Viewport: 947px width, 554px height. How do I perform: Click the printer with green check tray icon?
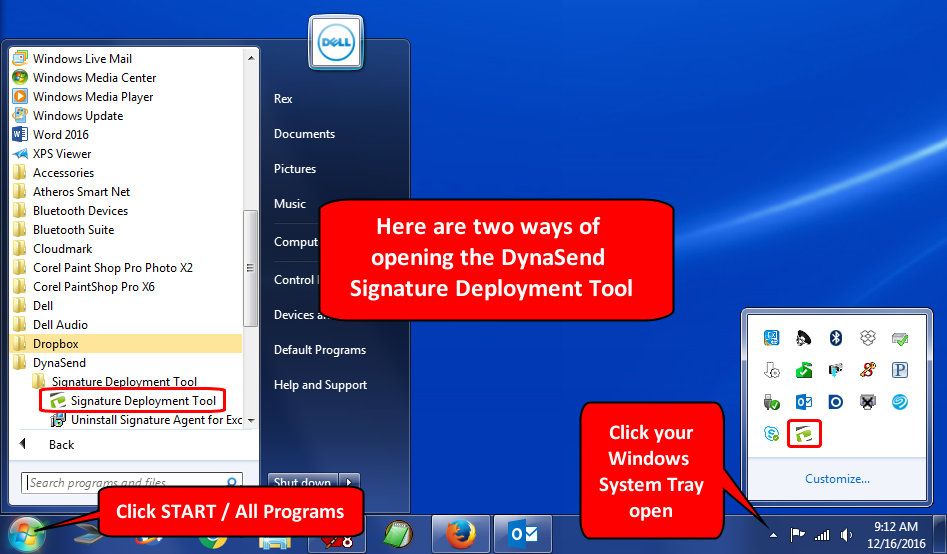point(900,338)
